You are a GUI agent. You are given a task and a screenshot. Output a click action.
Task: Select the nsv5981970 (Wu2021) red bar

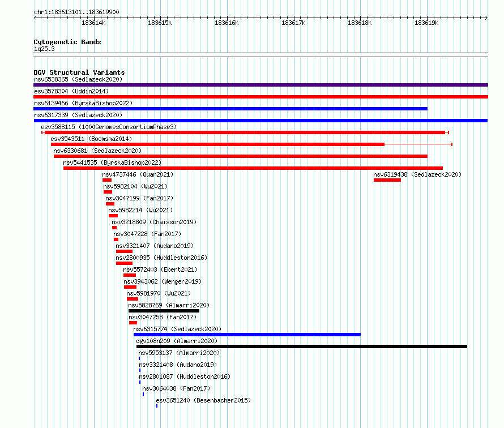point(133,299)
